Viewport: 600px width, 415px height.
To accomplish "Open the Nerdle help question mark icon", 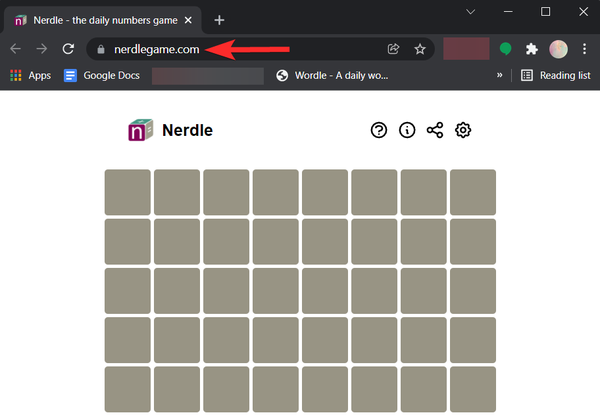I will (379, 130).
